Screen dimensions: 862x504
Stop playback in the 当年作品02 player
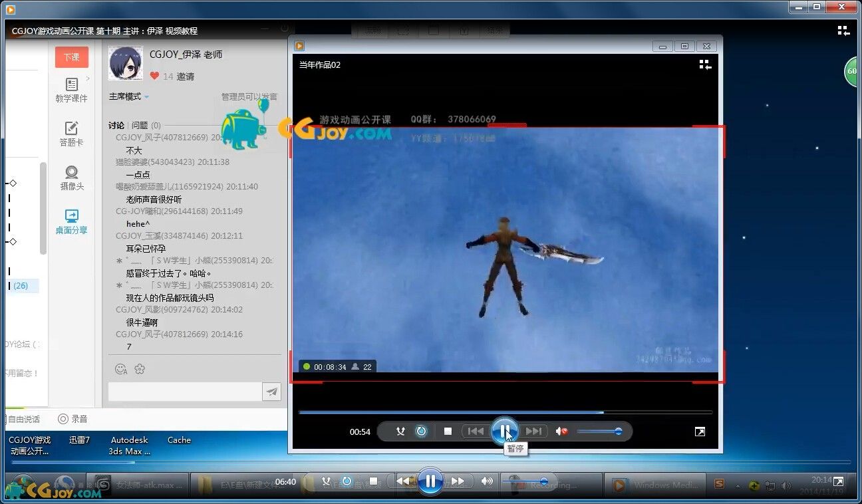point(448,432)
